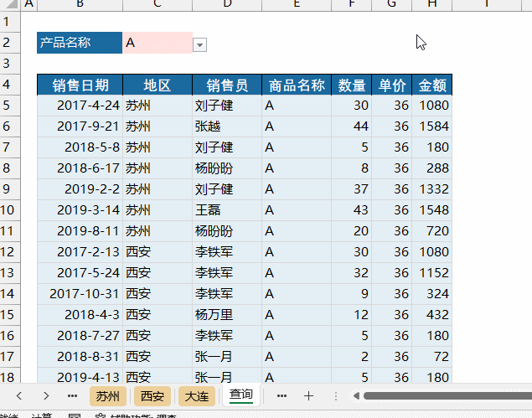Select 杨盼盼 in the 2018-6-17 row

click(227, 168)
